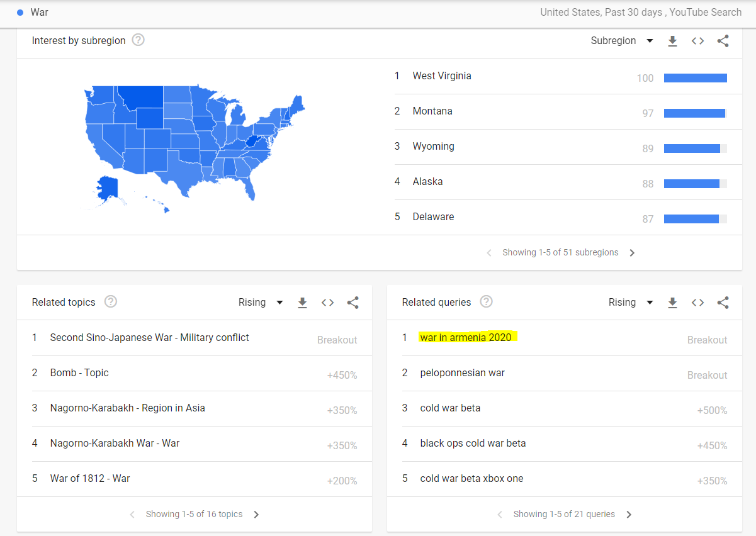Click +200% value for War of 1812
756x536 pixels.
click(x=342, y=481)
